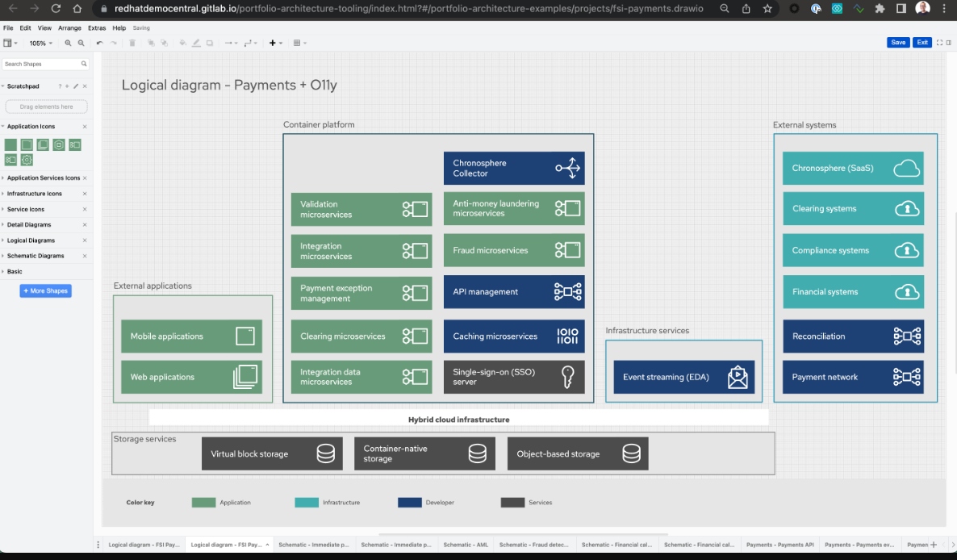Image resolution: width=957 pixels, height=560 pixels.
Task: Select the gear shape in Application Icons
Action: [27, 160]
